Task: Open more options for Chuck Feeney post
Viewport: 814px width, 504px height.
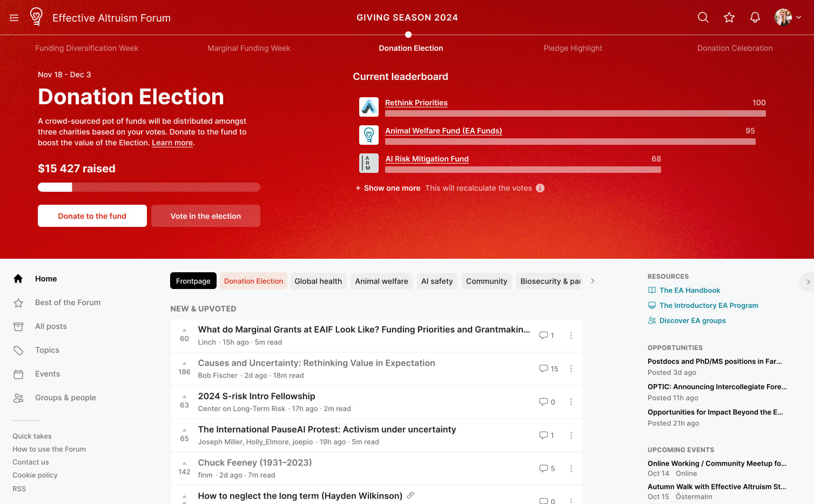Action: coord(571,468)
